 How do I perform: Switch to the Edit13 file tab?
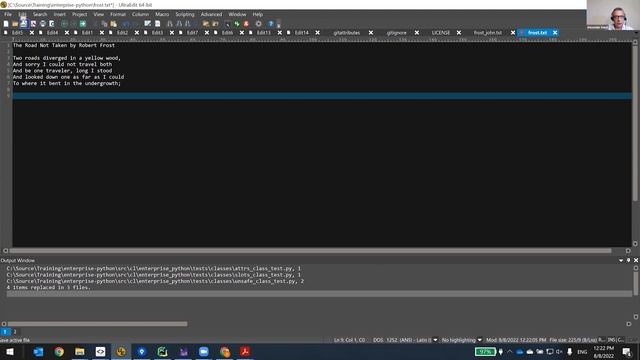point(264,33)
